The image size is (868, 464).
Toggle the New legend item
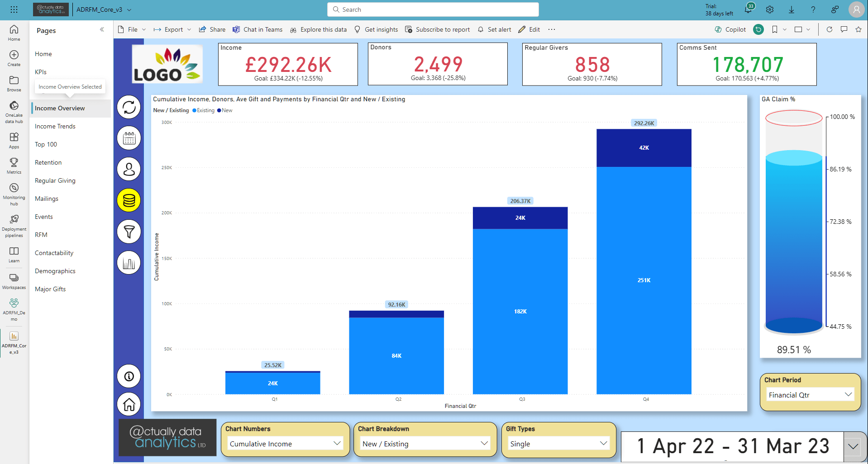tap(225, 110)
